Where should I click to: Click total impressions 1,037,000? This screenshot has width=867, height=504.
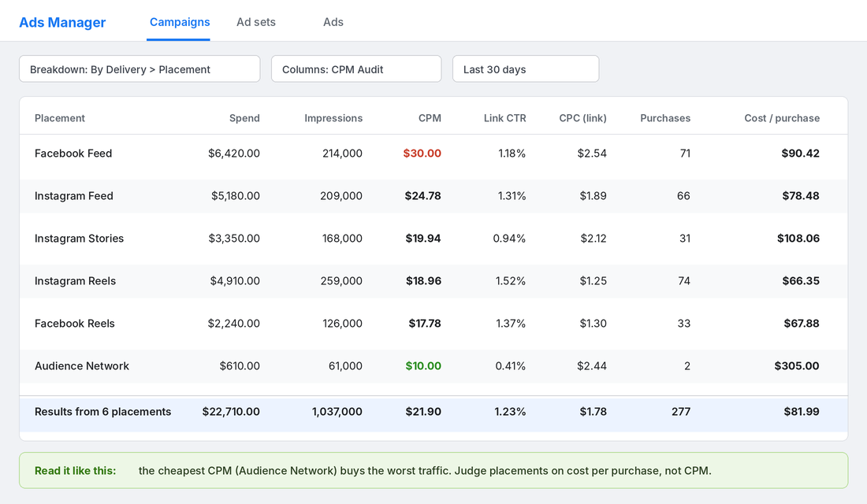337,412
